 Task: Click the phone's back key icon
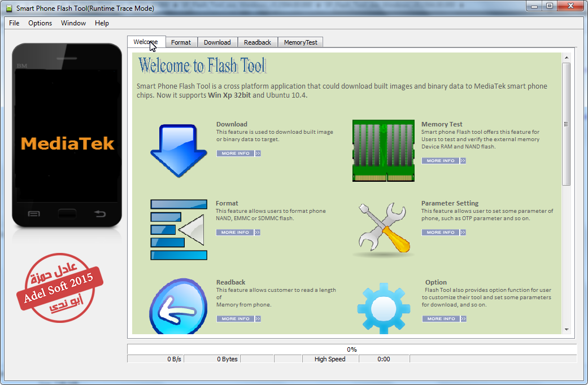(100, 214)
